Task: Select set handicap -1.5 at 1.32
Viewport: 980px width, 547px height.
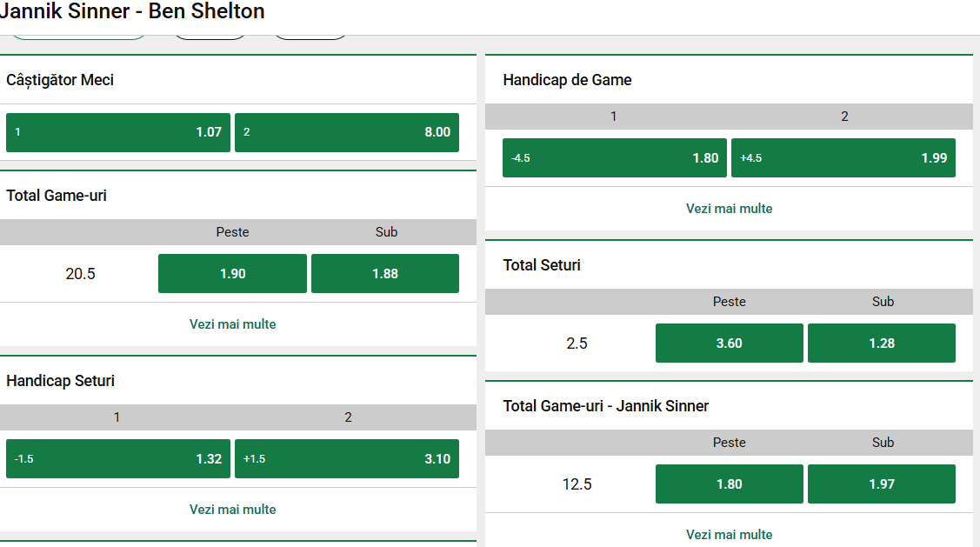Action: (118, 458)
